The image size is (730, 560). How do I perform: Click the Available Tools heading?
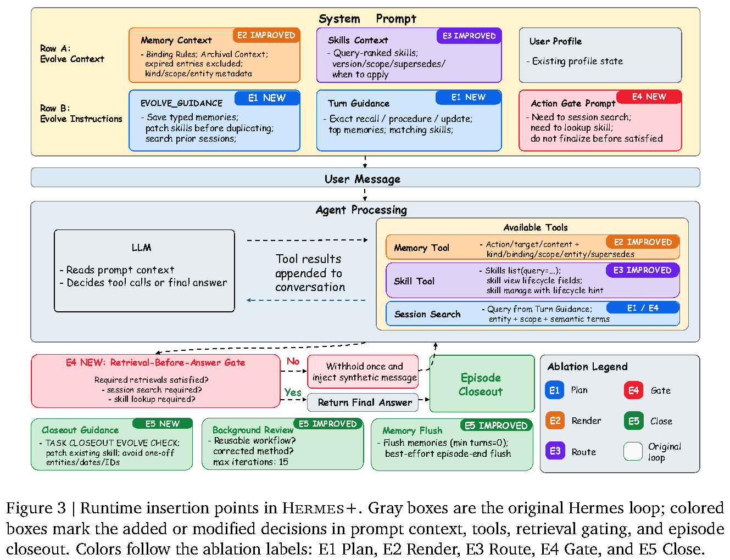[536, 227]
